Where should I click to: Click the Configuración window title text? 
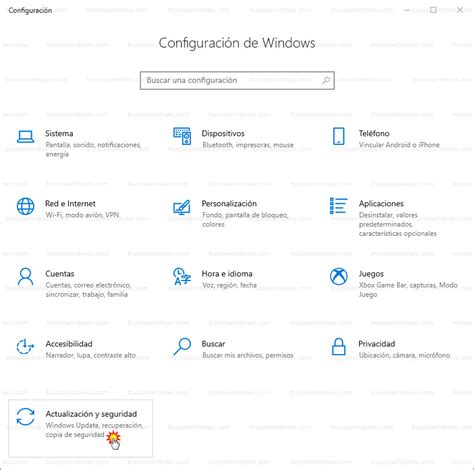[30, 10]
